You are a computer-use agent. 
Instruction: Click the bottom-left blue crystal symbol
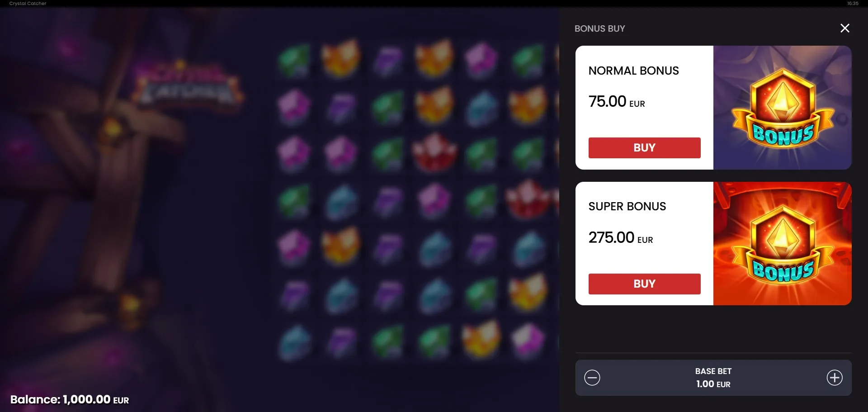click(294, 342)
